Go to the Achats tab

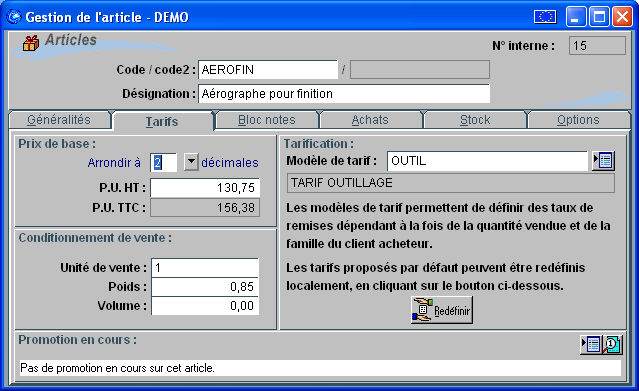click(x=370, y=120)
